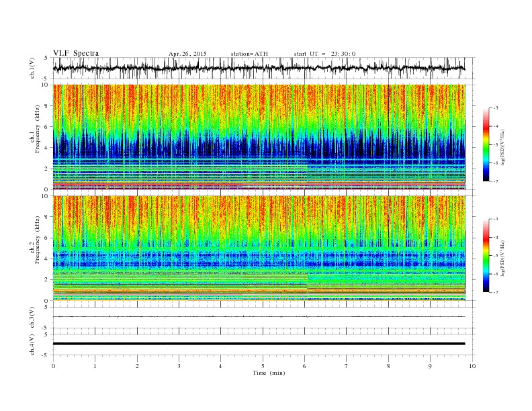
Task: Click the ch.3 voltage trace line
Action: coord(259,317)
